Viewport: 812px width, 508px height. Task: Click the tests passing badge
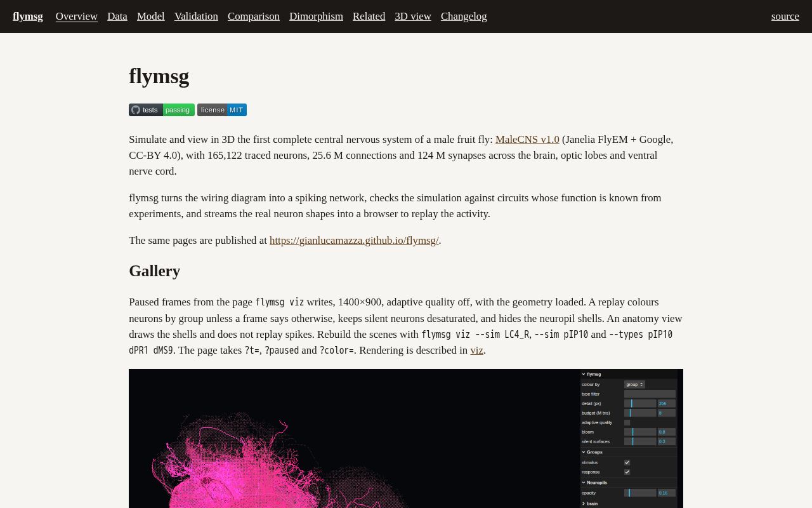[162, 110]
